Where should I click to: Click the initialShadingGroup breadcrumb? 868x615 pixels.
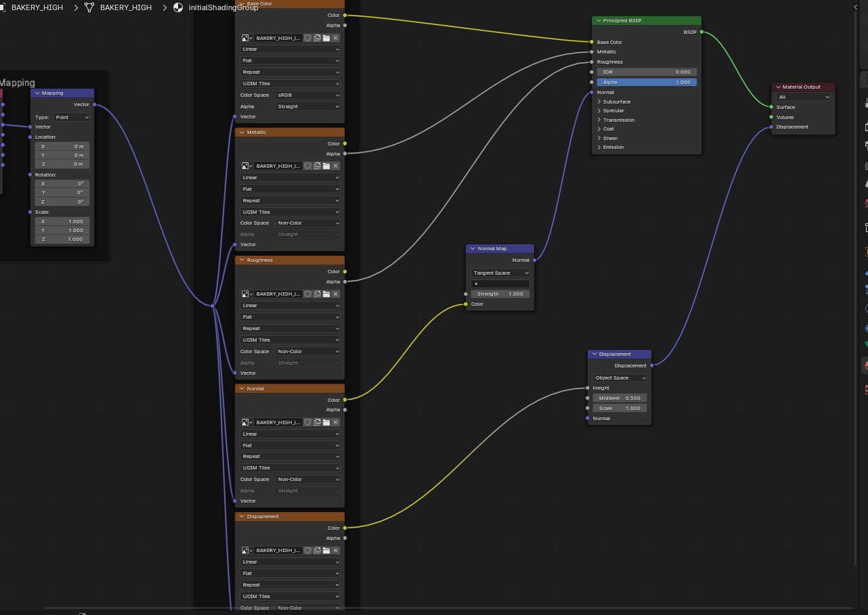[223, 7]
